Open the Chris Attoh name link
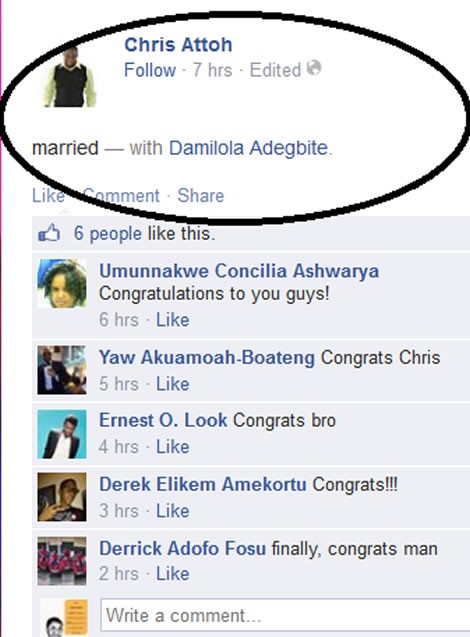 point(178,45)
